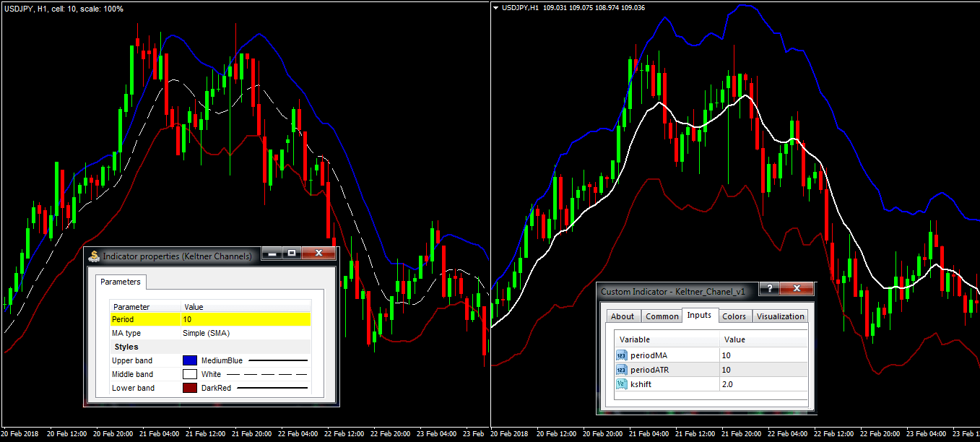Click the periodMA integer variable icon

[x=622, y=355]
